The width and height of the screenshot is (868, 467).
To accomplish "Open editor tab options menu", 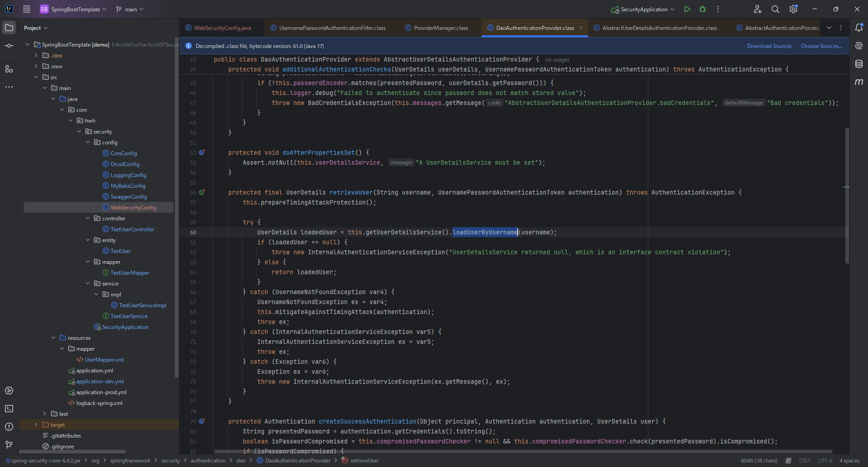I will pyautogui.click(x=841, y=28).
